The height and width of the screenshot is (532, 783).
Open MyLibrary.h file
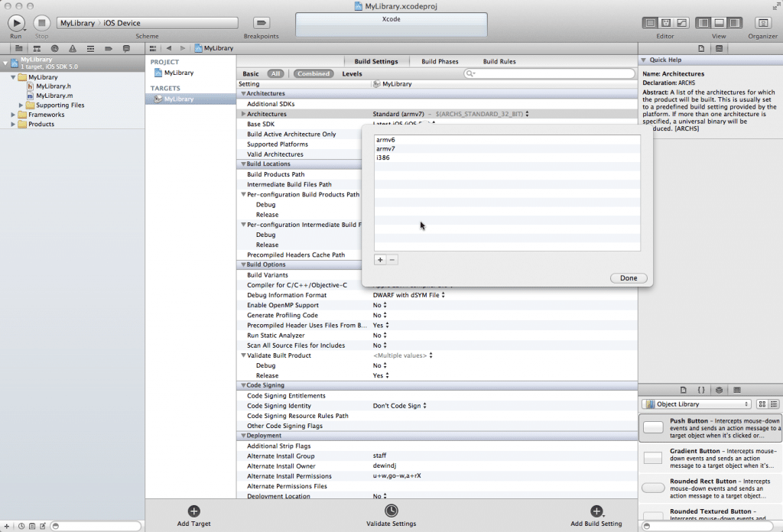point(53,86)
